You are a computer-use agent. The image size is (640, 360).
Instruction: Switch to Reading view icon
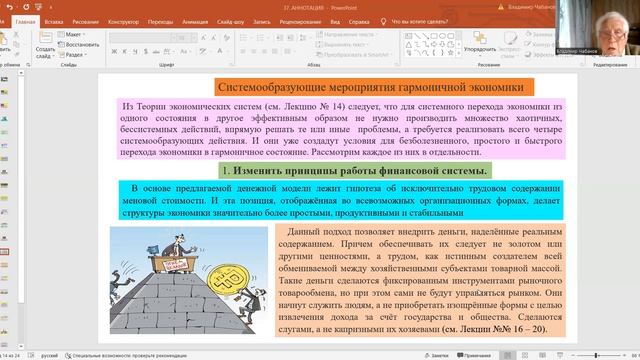tap(542, 356)
